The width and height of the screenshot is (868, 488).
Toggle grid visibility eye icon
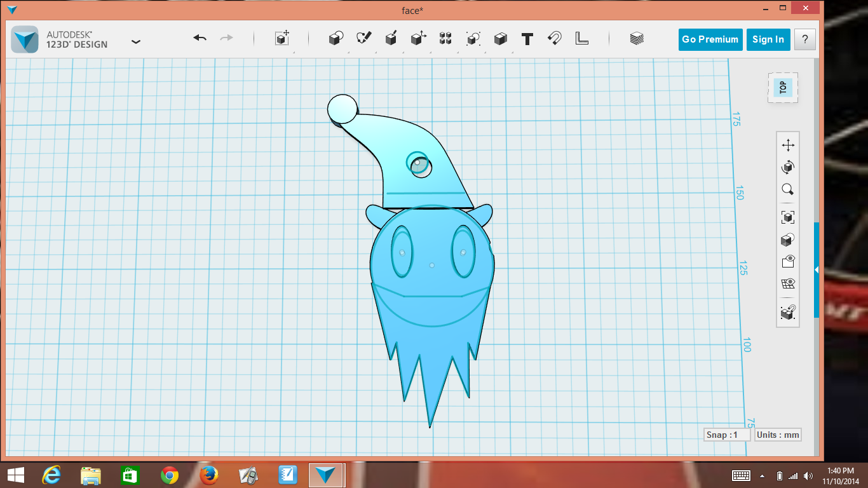[x=788, y=283]
